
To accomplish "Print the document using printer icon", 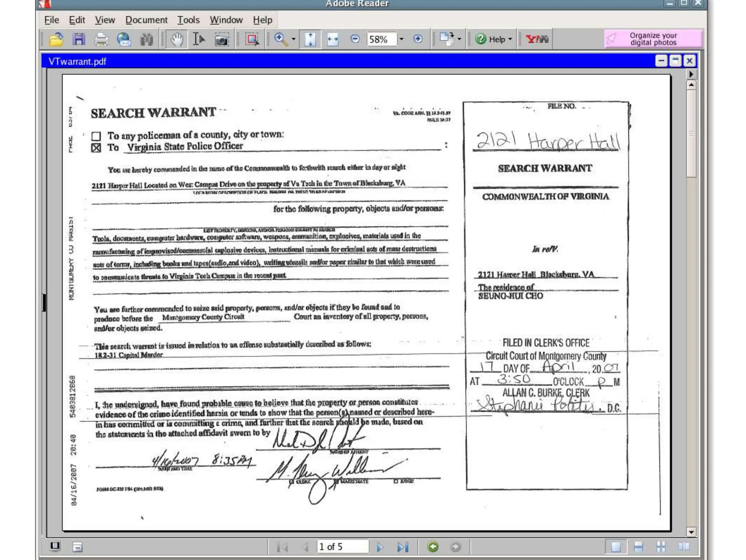I will pyautogui.click(x=101, y=39).
